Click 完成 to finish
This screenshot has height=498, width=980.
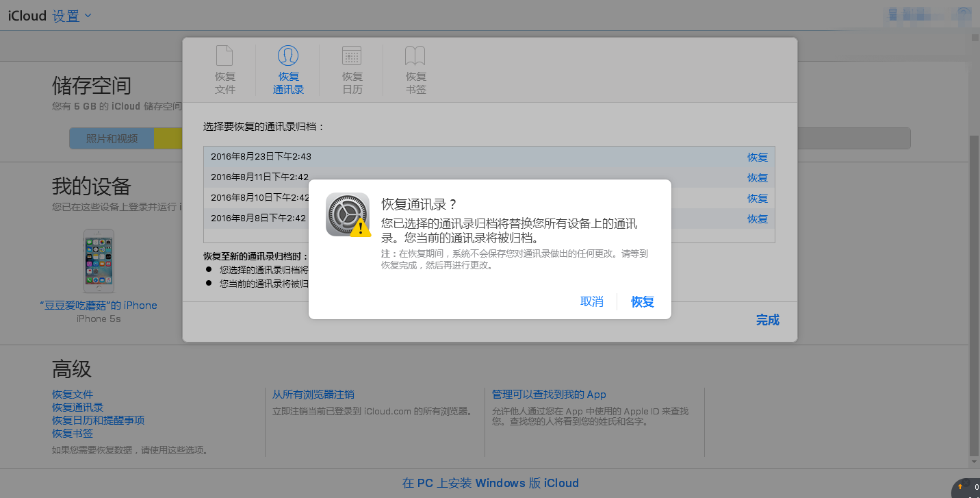(767, 319)
